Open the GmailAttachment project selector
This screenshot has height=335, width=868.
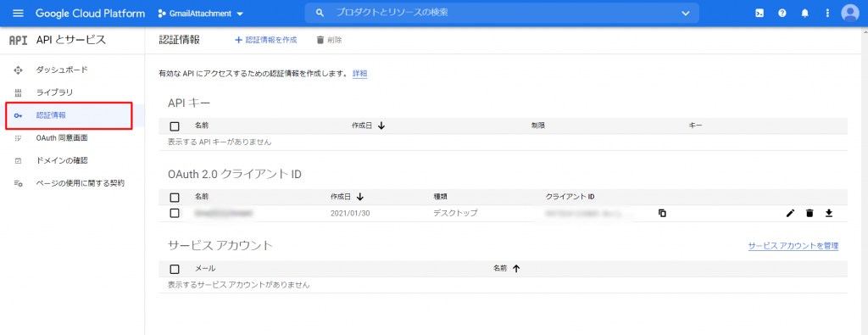pyautogui.click(x=201, y=14)
